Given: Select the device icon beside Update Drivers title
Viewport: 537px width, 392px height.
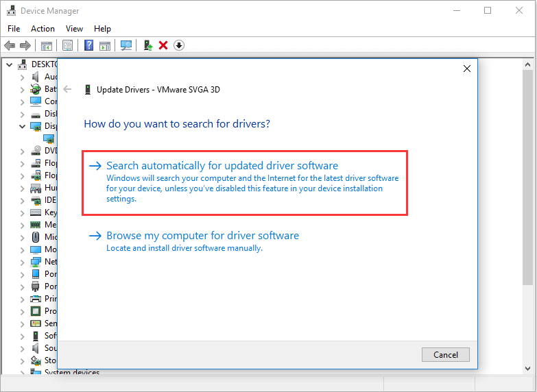Looking at the screenshot, I should click(88, 90).
